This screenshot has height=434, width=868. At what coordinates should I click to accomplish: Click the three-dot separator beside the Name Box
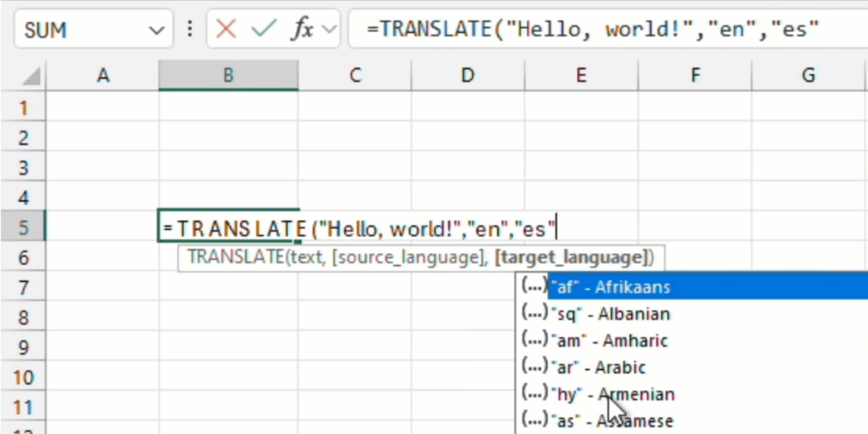tap(189, 29)
